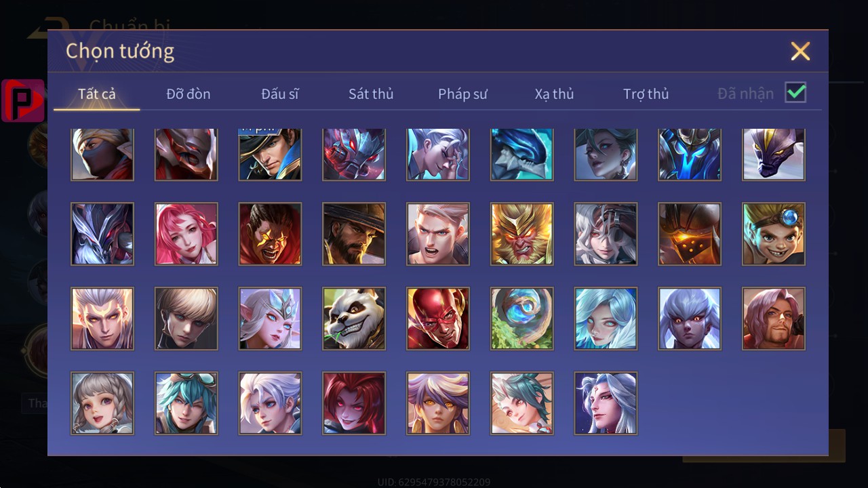Choose the bearded cowboy hat hero
The width and height of the screenshot is (868, 488).
[x=354, y=234]
